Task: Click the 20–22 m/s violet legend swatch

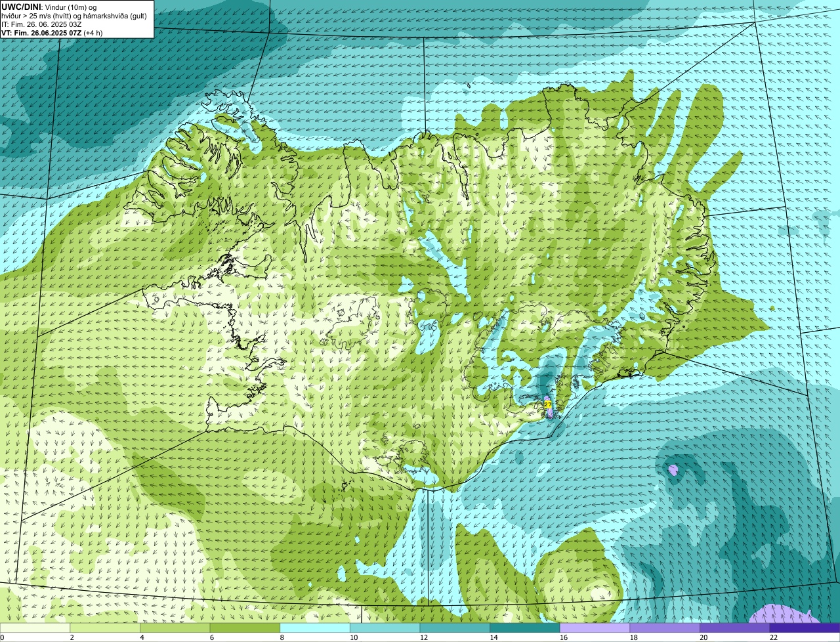Action: click(735, 628)
